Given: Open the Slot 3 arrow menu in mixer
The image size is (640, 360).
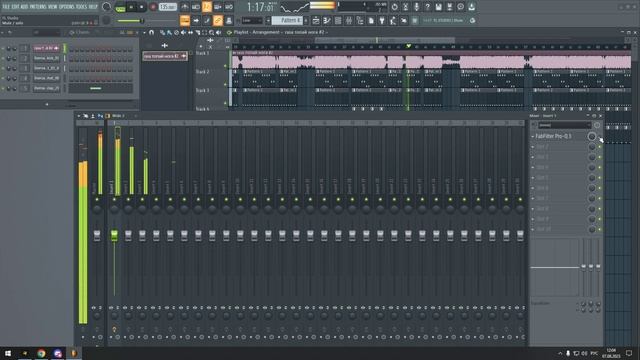Looking at the screenshot, I should pos(533,157).
